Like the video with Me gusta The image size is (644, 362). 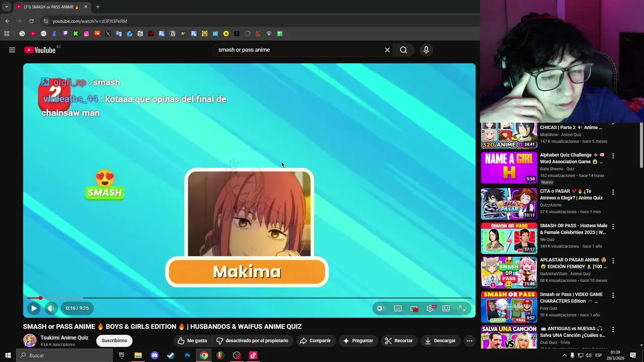pos(192,340)
